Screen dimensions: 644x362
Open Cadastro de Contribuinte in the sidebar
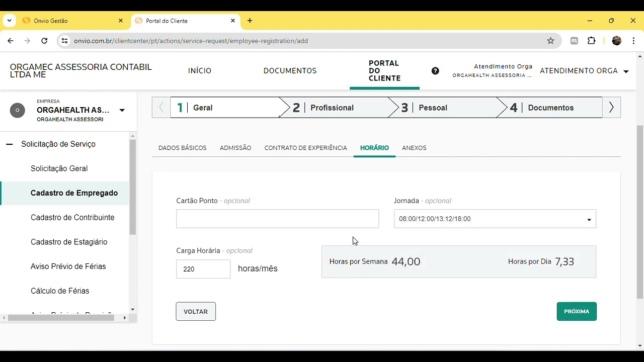click(x=72, y=218)
